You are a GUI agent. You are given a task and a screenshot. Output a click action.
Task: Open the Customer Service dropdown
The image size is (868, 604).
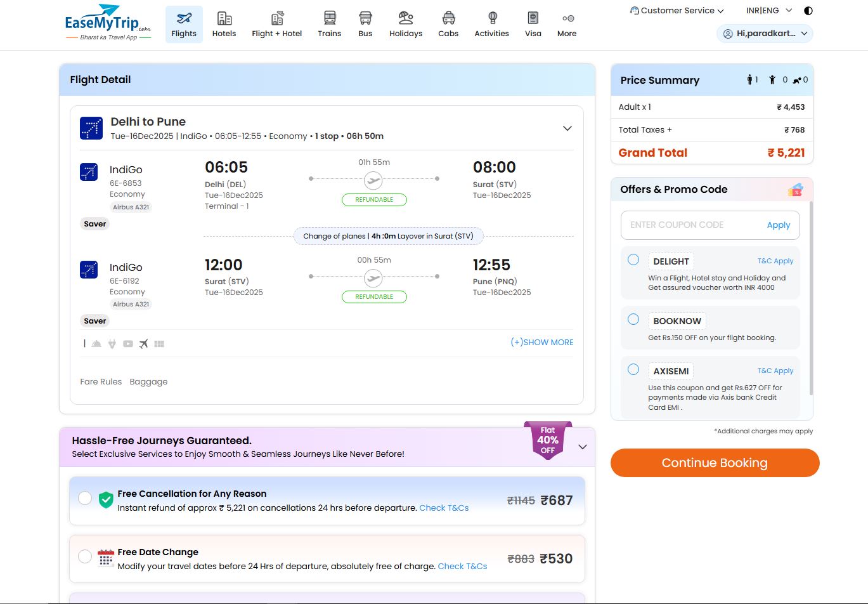click(677, 11)
